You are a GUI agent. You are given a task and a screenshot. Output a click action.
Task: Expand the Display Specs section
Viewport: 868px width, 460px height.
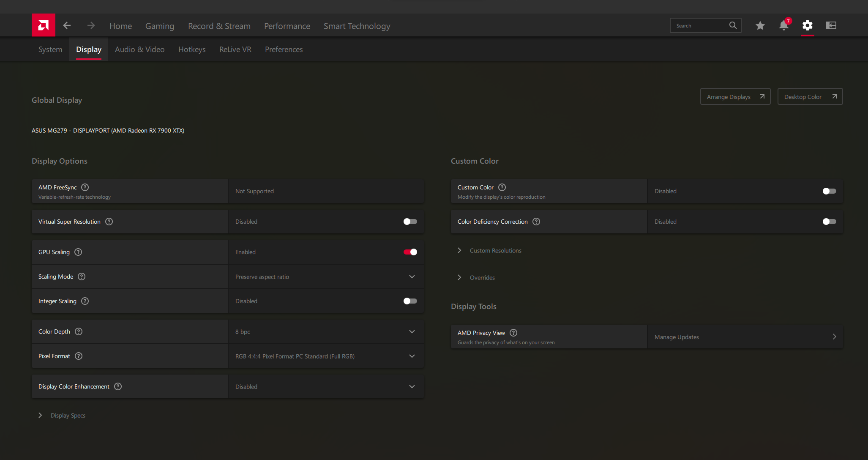click(x=68, y=416)
